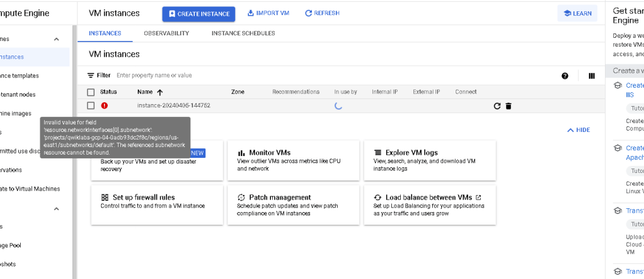Image resolution: width=644 pixels, height=279 pixels.
Task: Click the Refresh circular arrow icon
Action: [308, 13]
